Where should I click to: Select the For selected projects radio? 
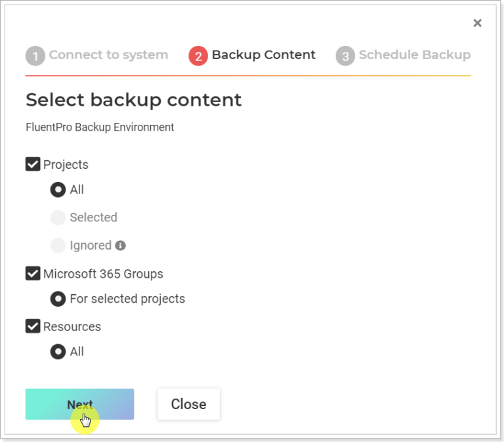point(58,299)
